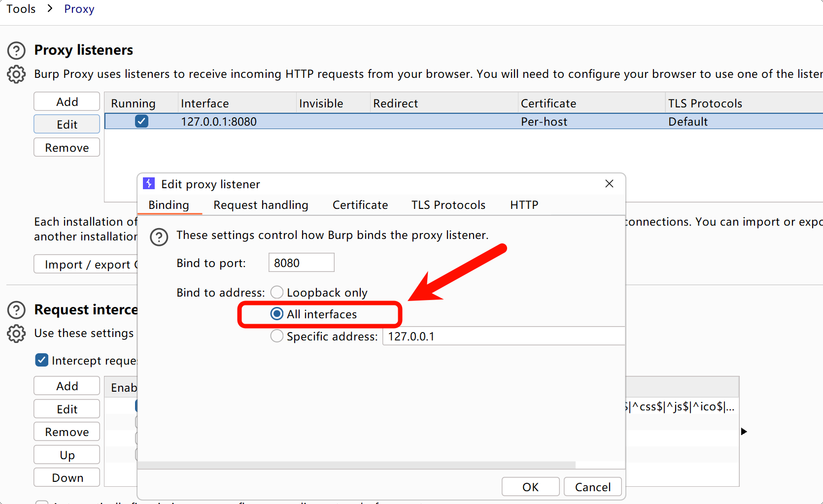Screen dimensions: 823x504
Task: Click the Binding help question mark icon
Action: (x=159, y=237)
